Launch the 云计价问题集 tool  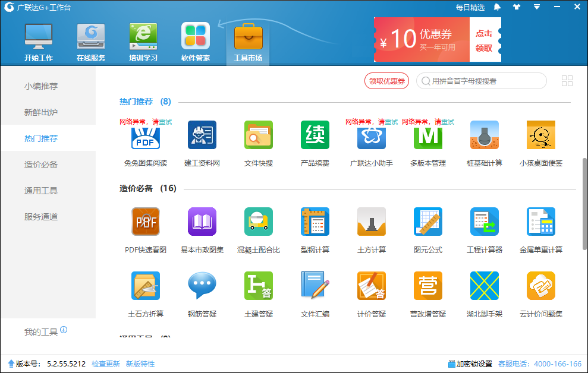click(541, 286)
